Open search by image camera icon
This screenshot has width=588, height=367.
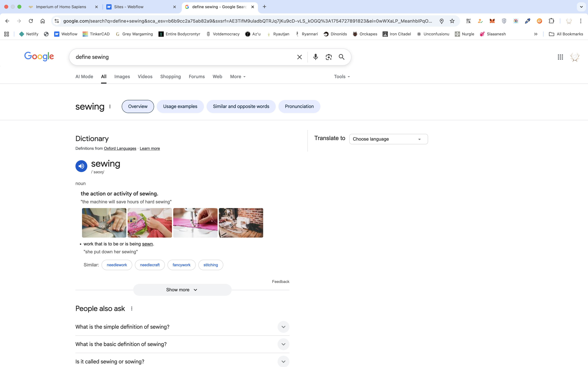point(328,57)
